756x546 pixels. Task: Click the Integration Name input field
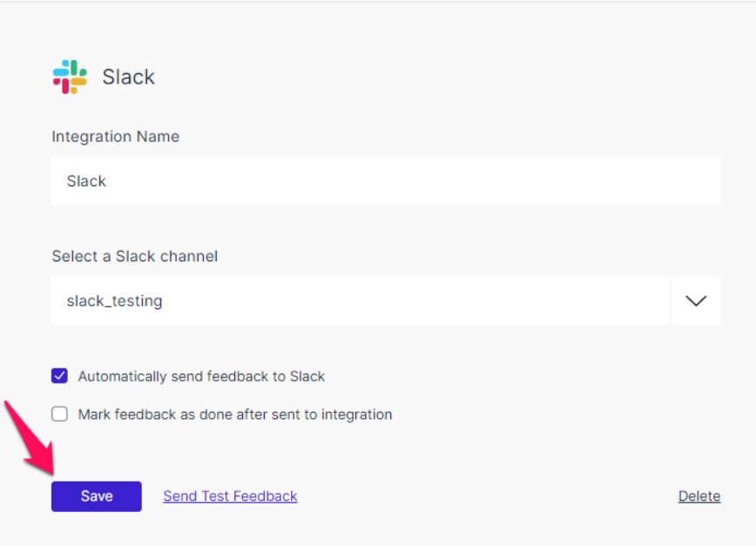coord(386,181)
